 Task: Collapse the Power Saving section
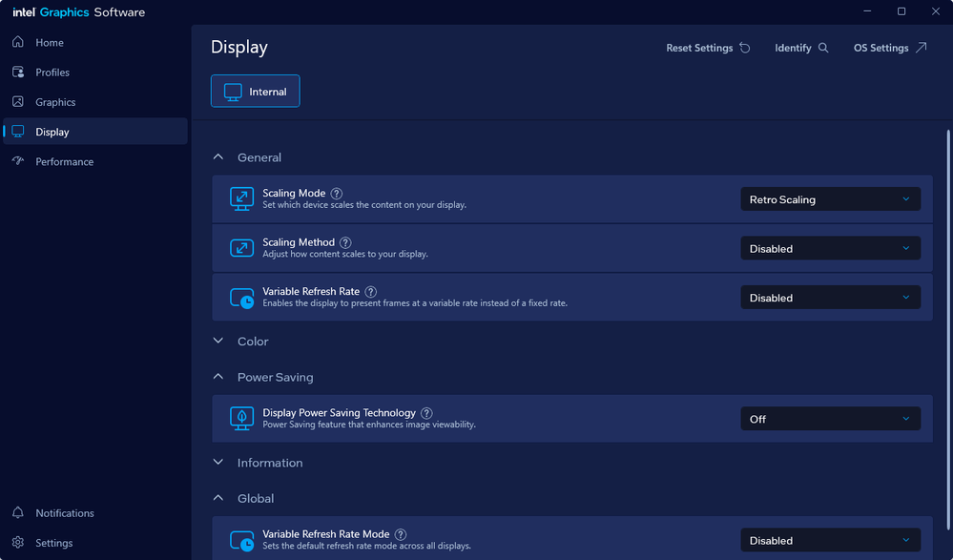[218, 377]
